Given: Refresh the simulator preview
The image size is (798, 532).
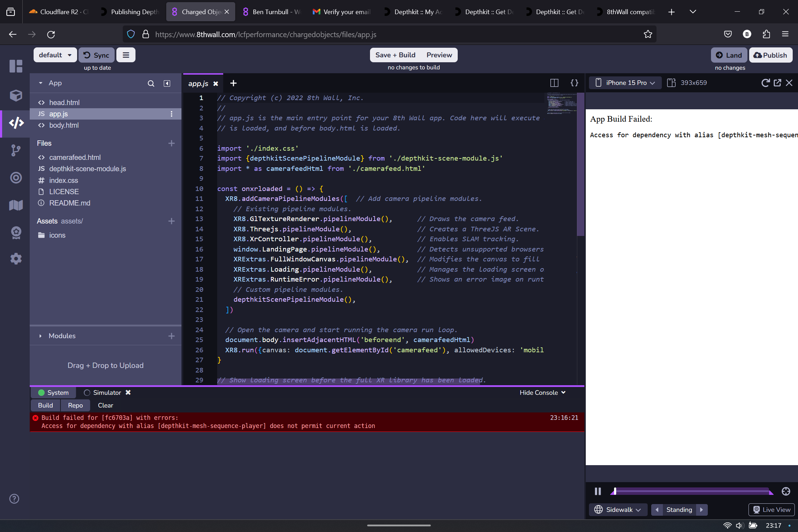Looking at the screenshot, I should [765, 83].
